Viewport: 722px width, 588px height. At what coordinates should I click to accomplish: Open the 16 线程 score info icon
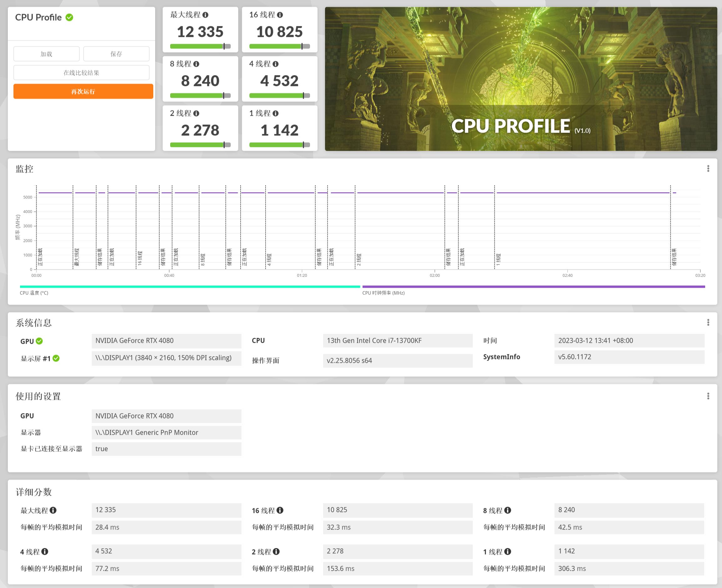(x=280, y=15)
